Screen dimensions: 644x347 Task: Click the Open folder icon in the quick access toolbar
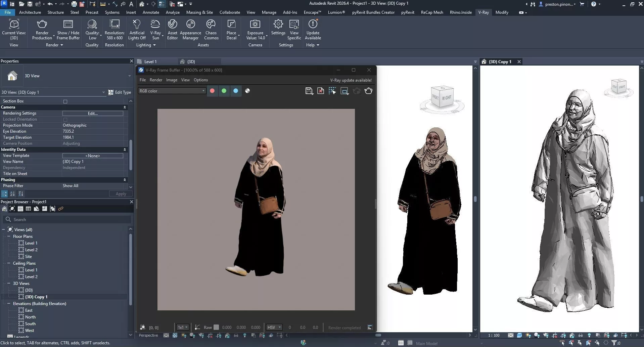(x=21, y=4)
